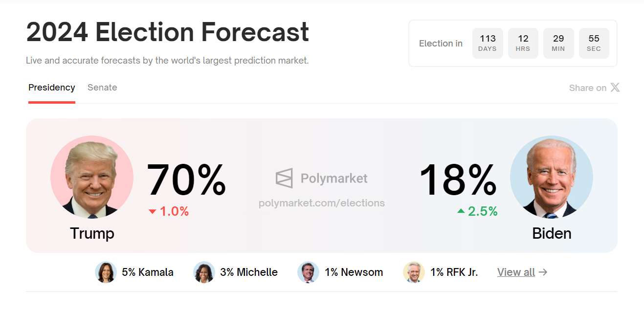Click Newsom's small avatar icon

coord(308,272)
